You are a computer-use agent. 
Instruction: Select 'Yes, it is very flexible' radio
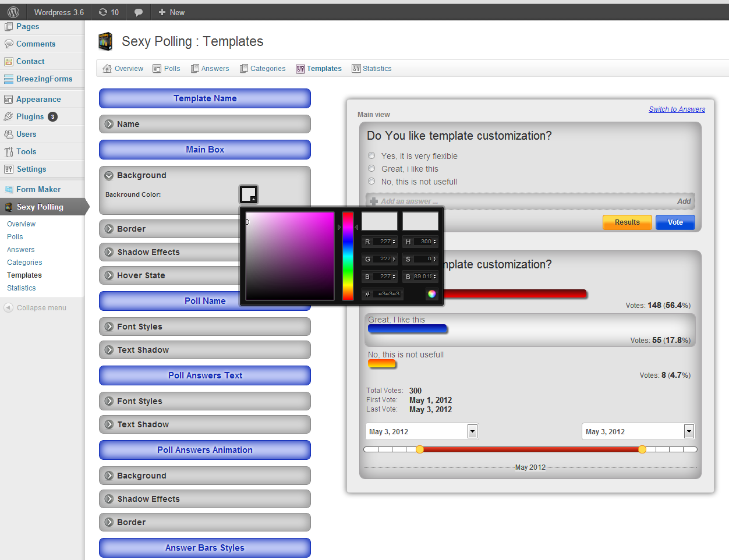point(371,155)
